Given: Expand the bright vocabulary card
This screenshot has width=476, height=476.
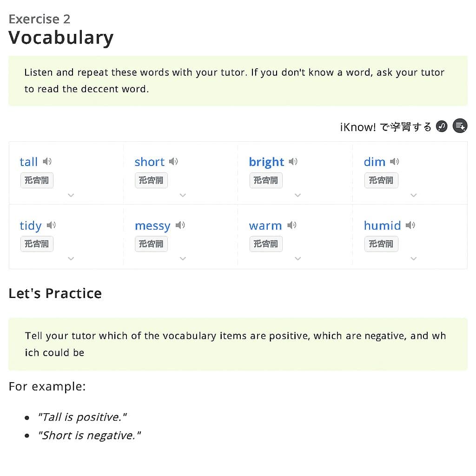Looking at the screenshot, I should coord(298,195).
